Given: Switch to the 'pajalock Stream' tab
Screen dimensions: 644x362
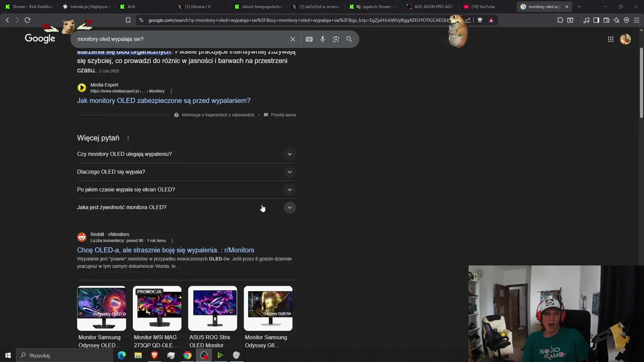Looking at the screenshot, I should coord(373,7).
